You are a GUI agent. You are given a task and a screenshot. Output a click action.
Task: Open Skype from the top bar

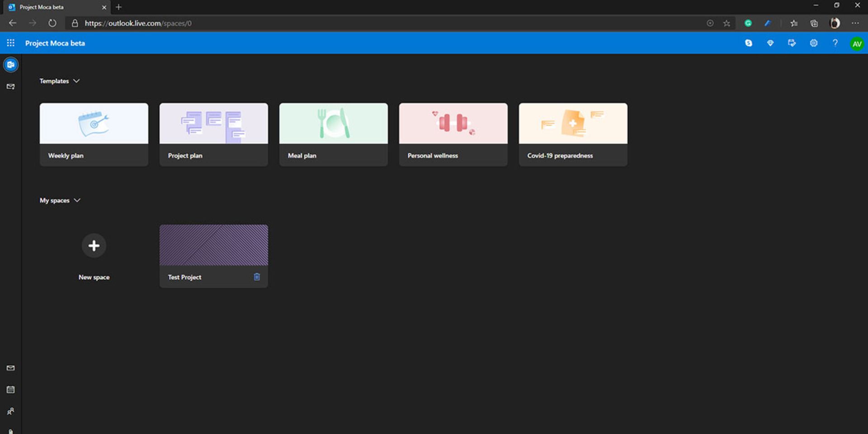[749, 43]
